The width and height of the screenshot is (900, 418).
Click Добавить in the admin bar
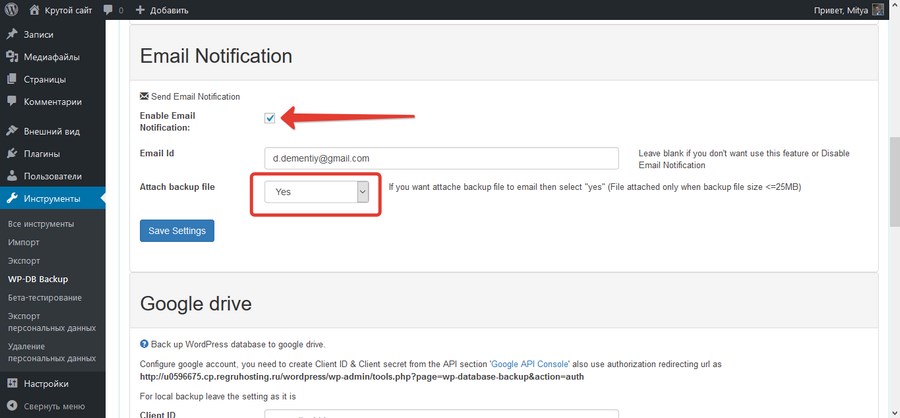point(169,10)
